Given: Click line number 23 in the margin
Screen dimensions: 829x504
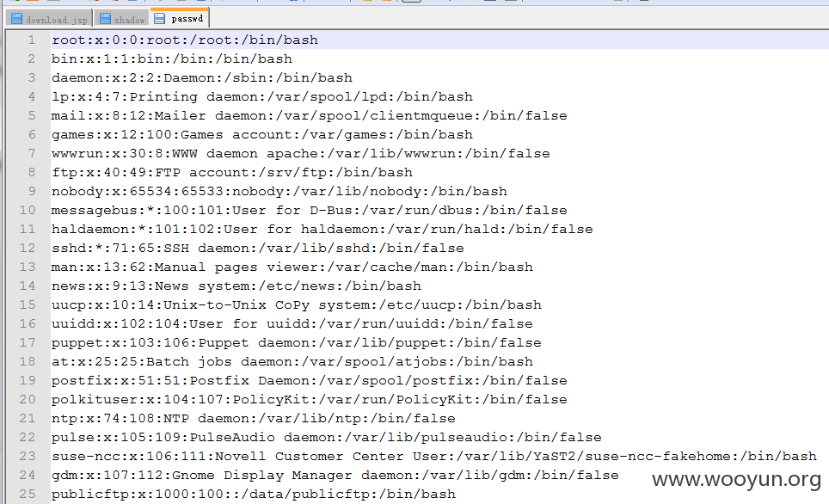Looking at the screenshot, I should pyautogui.click(x=28, y=457).
